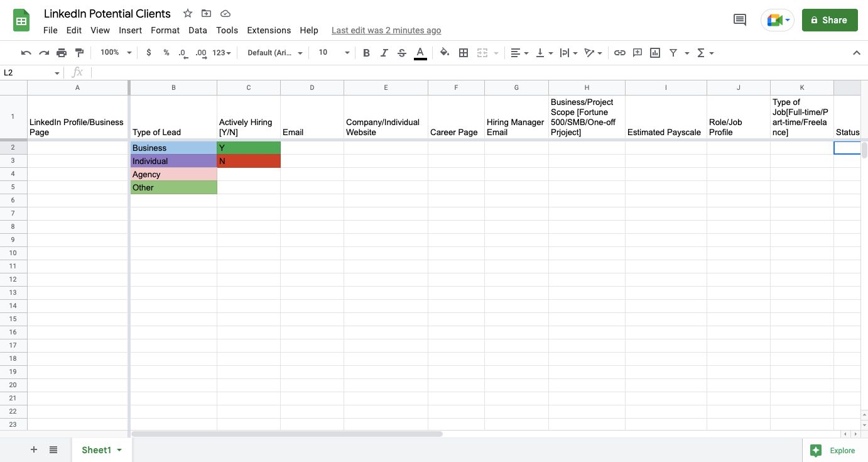
Task: Click the undo arrow icon
Action: pyautogui.click(x=26, y=53)
